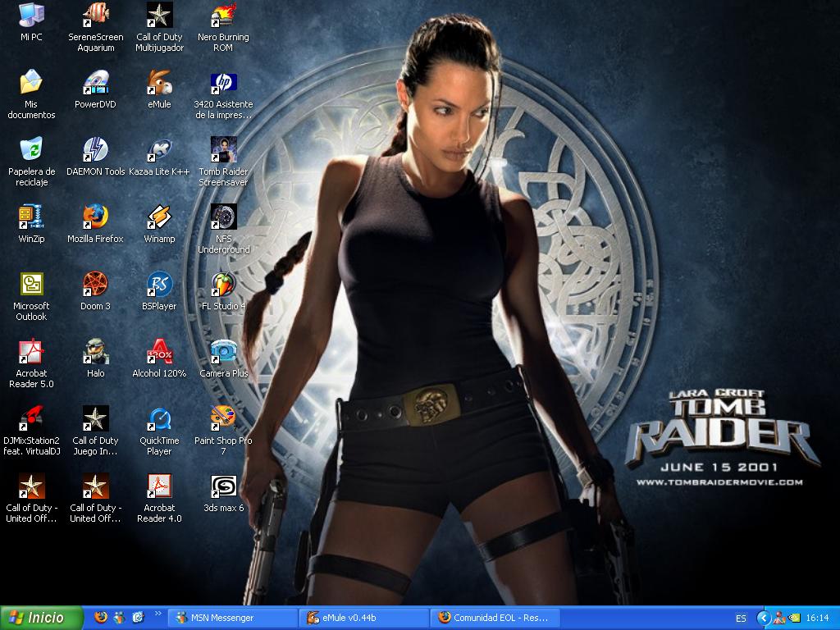Launch the Halo game icon

coord(95,352)
